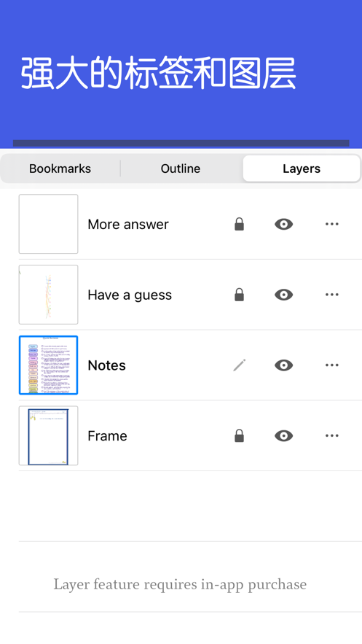Screen dimensions: 362x644
Task: Click the Notes layer thumbnail preview
Action: 48,365
